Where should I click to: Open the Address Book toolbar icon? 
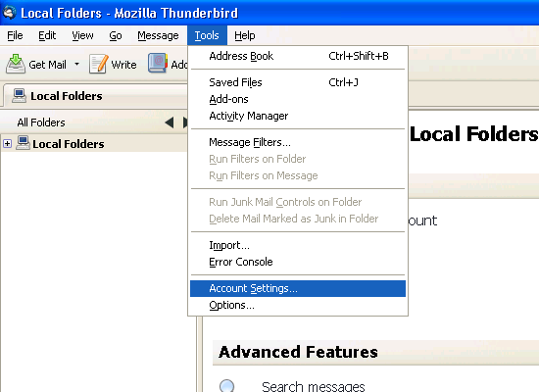(x=158, y=63)
